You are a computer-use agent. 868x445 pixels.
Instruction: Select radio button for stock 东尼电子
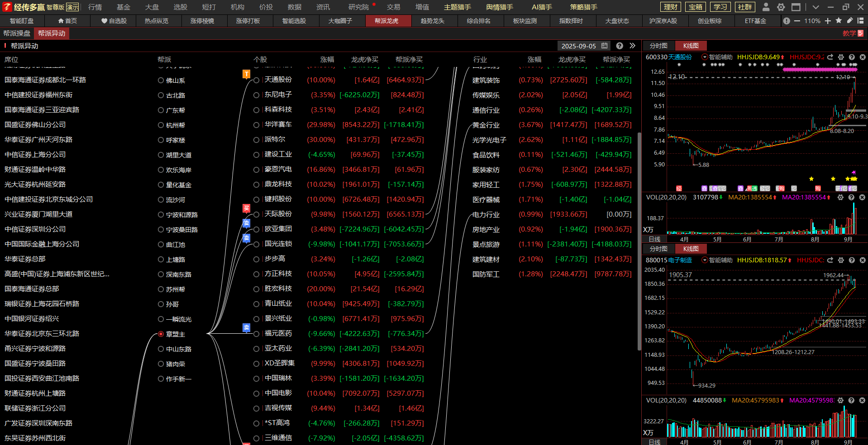pyautogui.click(x=256, y=95)
